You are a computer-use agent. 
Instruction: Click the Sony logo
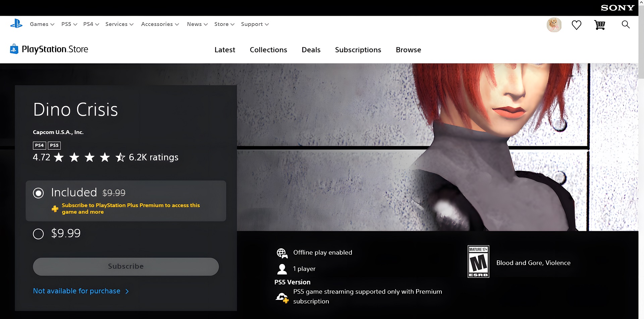[618, 8]
